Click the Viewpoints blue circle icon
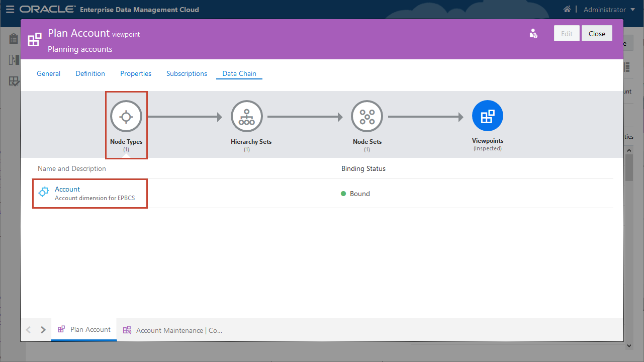Screen dimensions: 644x362 pyautogui.click(x=488, y=117)
